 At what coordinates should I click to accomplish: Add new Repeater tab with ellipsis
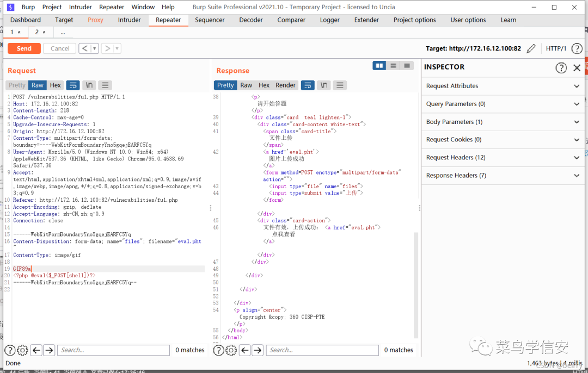pos(63,33)
